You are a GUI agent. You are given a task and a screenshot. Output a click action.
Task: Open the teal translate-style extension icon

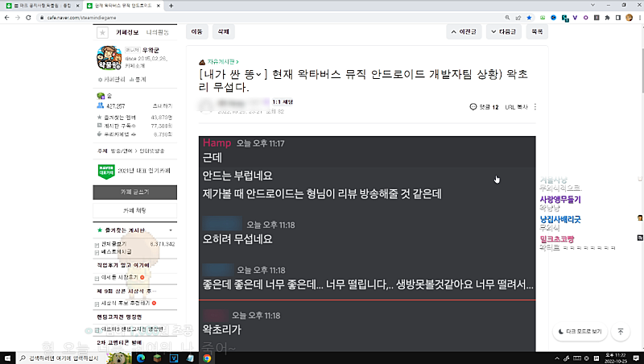(565, 18)
